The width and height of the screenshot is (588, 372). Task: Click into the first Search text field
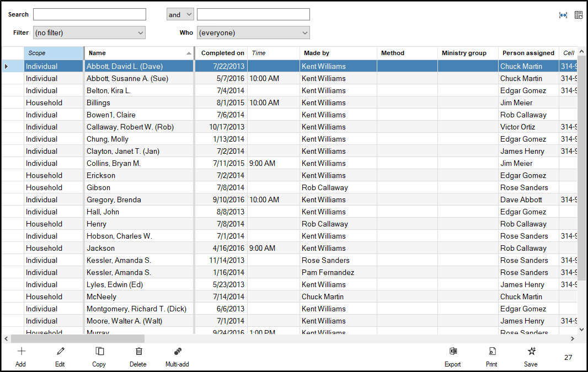point(89,15)
